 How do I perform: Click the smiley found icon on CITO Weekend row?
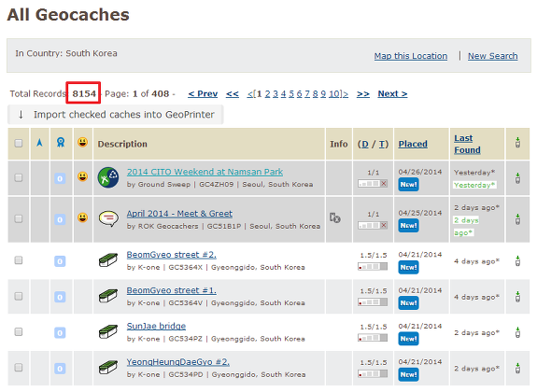coord(82,176)
